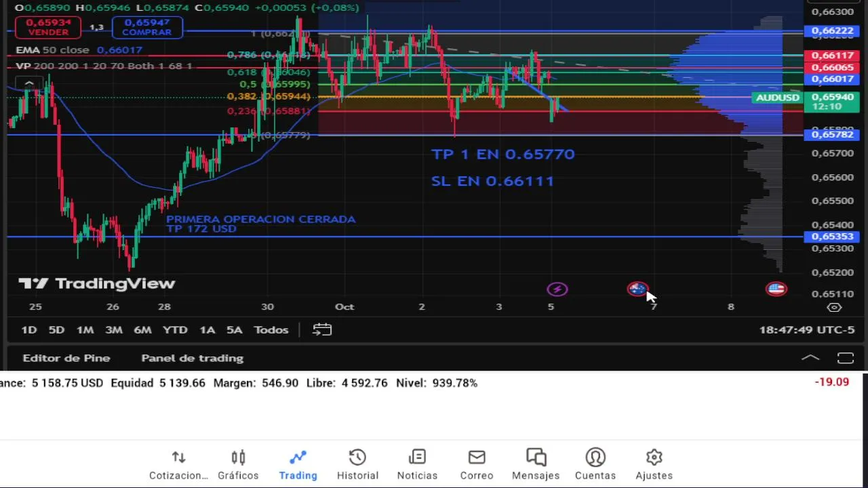Select the 5D time range
This screenshot has height=488, width=868.
pos(56,330)
